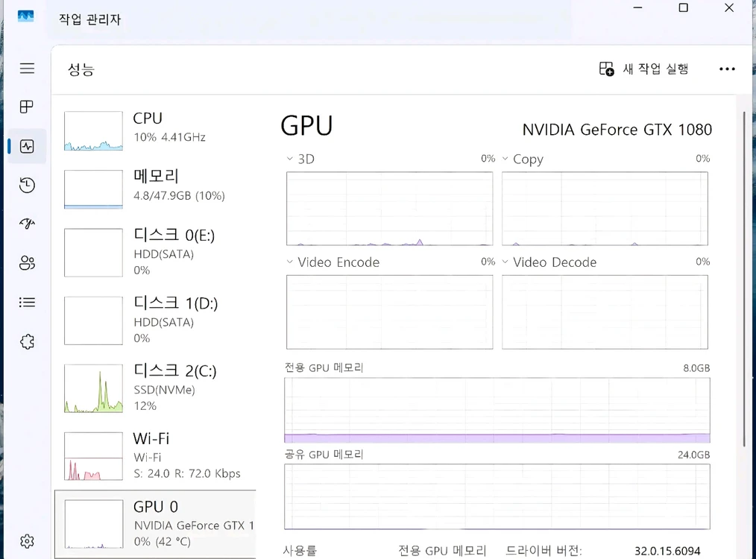Screen dimensions: 756x559
Task: Click the 성능 page heading
Action: (81, 69)
